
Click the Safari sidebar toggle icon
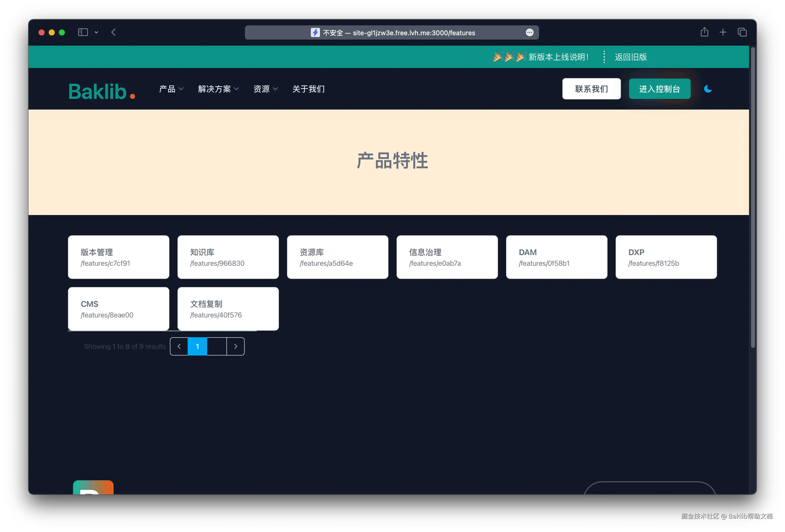coord(83,32)
